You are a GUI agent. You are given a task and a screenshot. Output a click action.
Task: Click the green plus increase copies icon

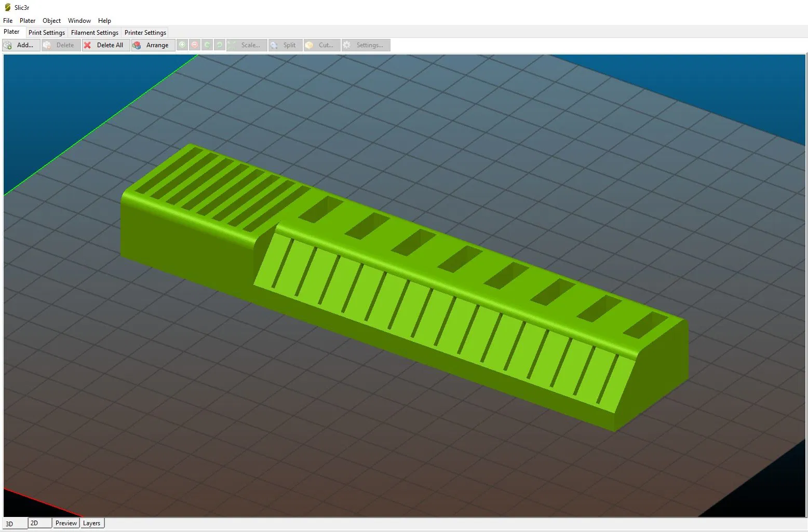(x=182, y=45)
